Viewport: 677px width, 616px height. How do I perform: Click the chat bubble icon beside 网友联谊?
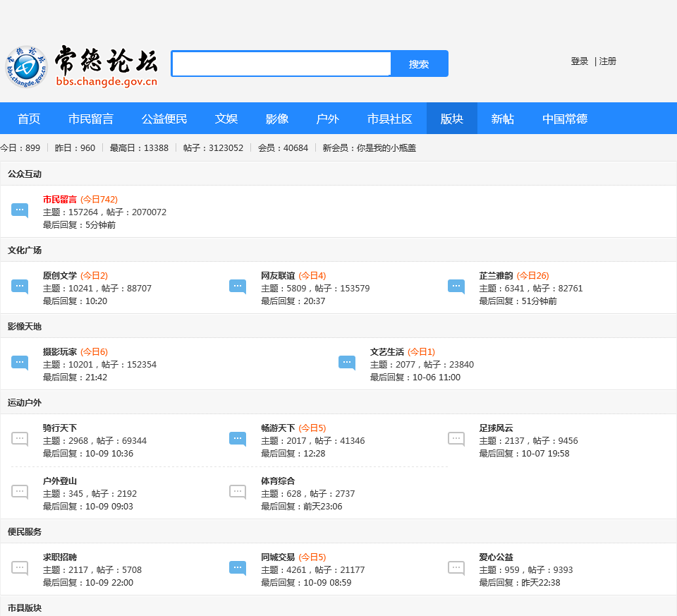click(x=238, y=286)
